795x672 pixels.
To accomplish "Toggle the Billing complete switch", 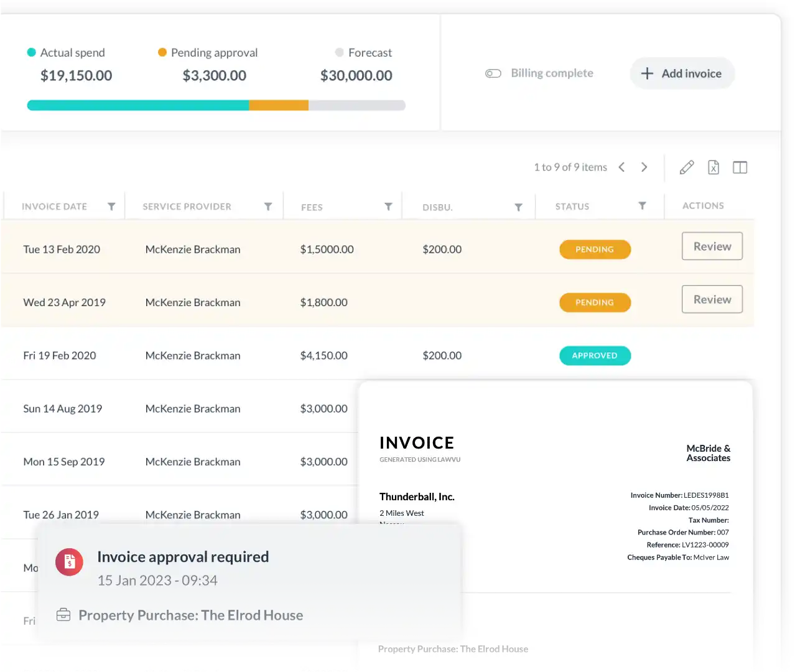I will click(493, 73).
